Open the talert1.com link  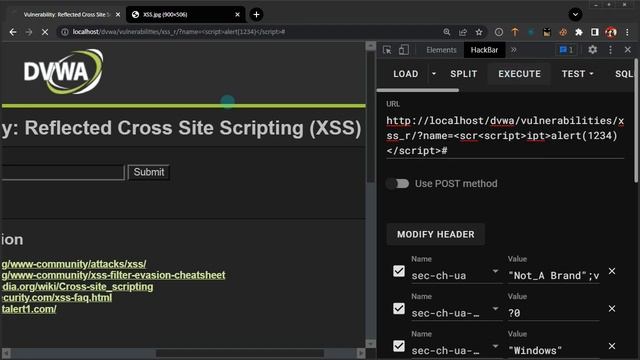coord(29,309)
